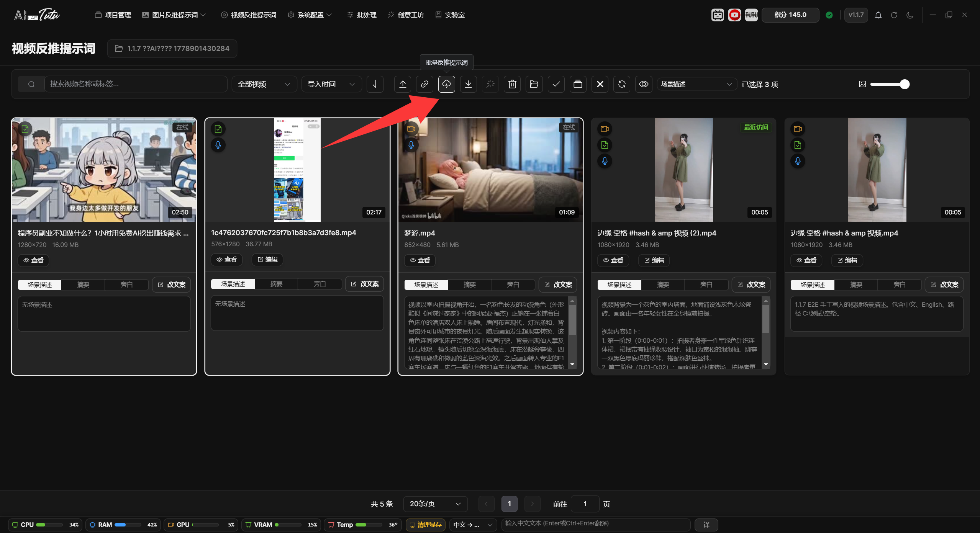Viewport: 980px width, 533px height.
Task: Toggle dark mode moon icon
Action: click(910, 15)
